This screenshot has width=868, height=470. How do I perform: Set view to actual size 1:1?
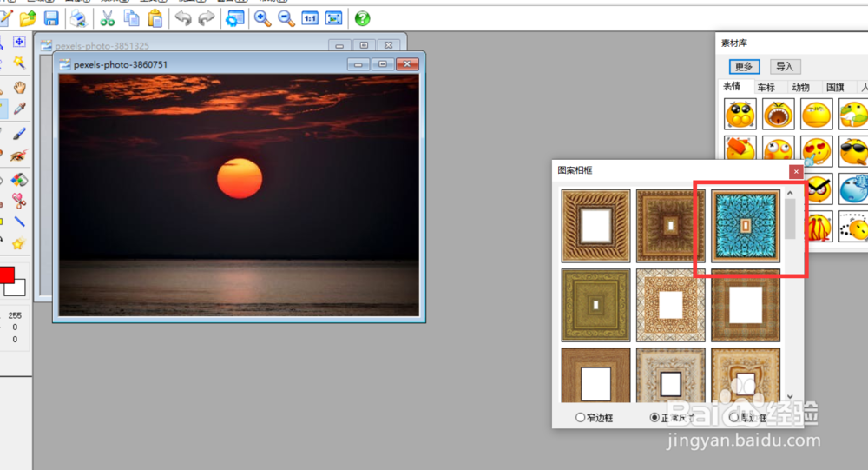coord(310,19)
